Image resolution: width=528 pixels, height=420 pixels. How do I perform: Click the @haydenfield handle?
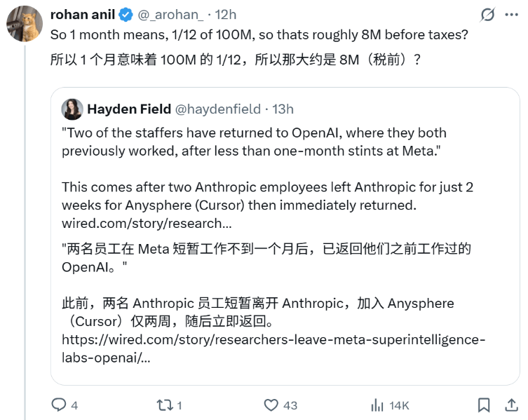(x=217, y=109)
